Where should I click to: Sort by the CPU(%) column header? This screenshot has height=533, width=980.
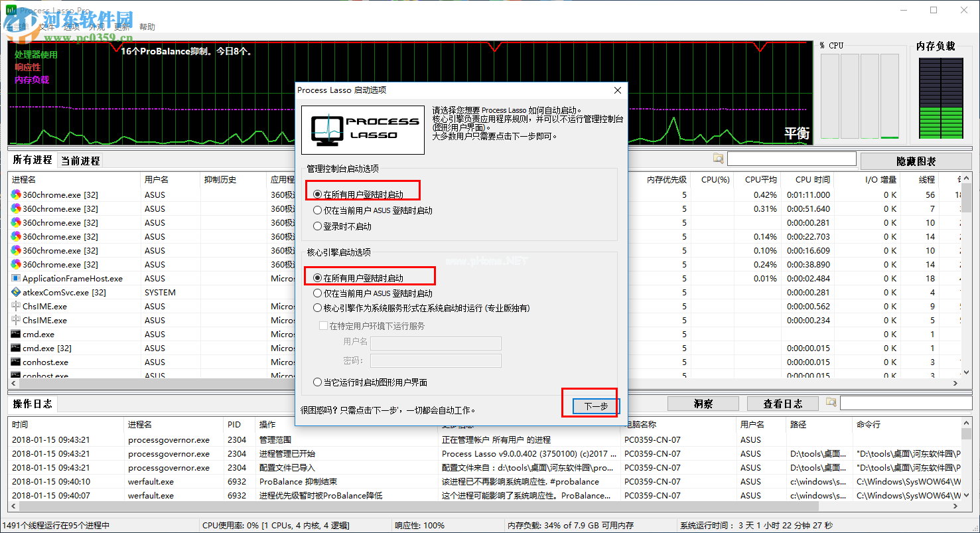(x=713, y=179)
